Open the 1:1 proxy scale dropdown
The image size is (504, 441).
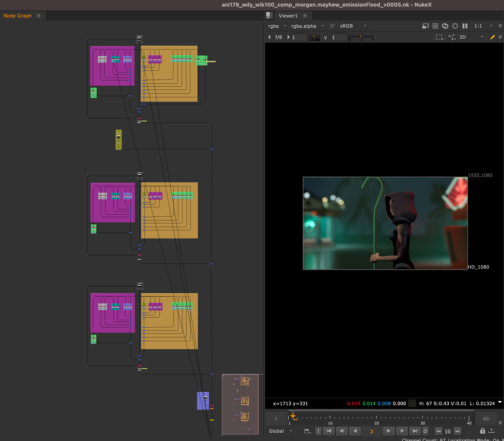point(483,26)
